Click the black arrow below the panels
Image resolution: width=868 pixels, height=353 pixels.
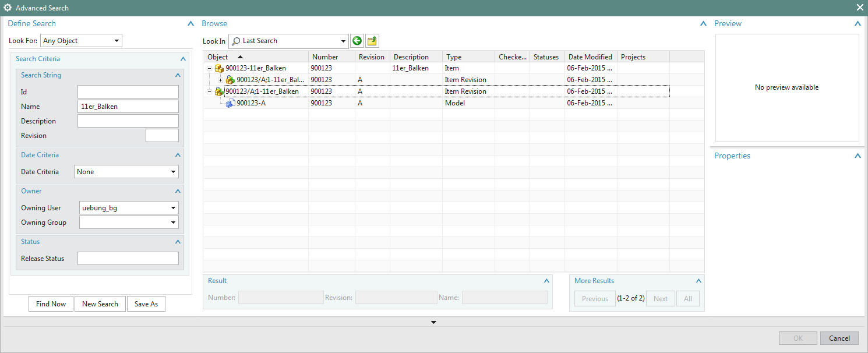pyautogui.click(x=433, y=322)
